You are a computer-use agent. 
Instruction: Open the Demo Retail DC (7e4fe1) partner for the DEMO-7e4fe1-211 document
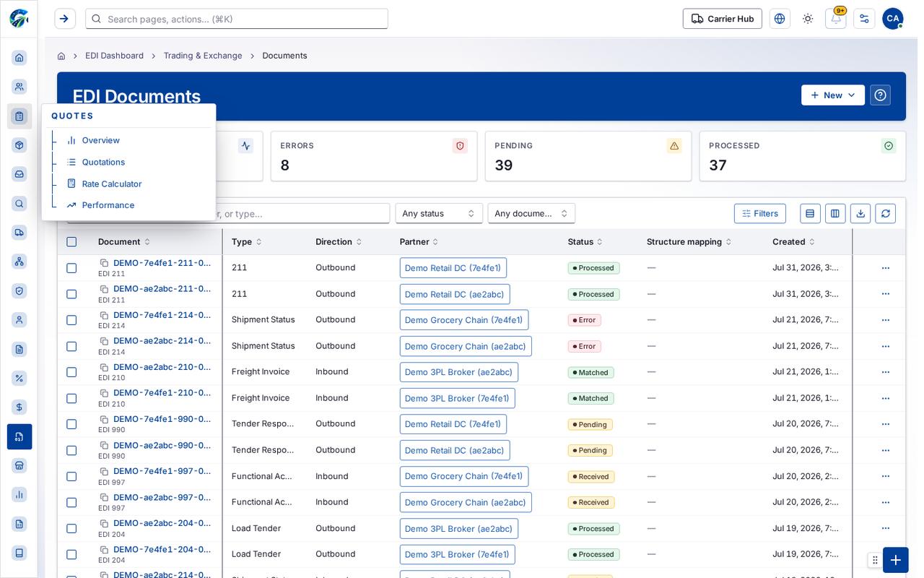pos(453,268)
